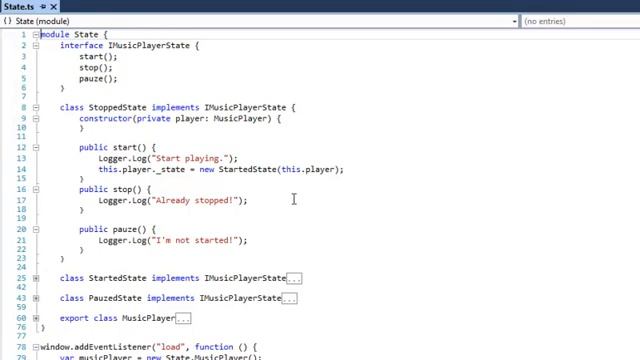Click ellipsis box after StartedState class
This screenshot has height=360, width=640.
coord(294,279)
